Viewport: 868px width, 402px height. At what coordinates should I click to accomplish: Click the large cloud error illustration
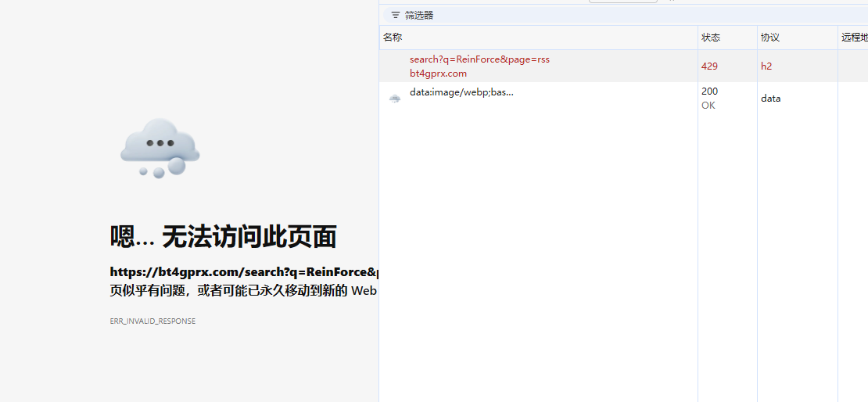[x=160, y=147]
